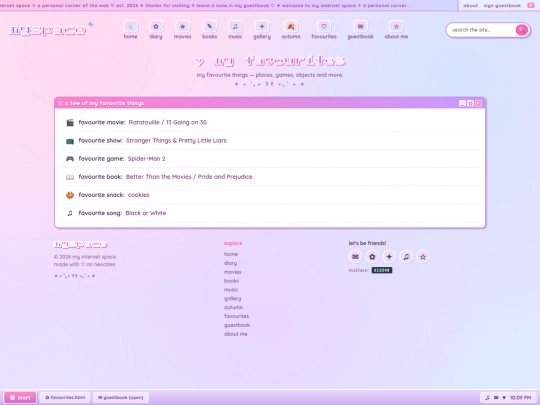Click Better Than the Movies / Pride and Prejudice
Image resolution: width=540 pixels, height=405 pixels.
(189, 177)
